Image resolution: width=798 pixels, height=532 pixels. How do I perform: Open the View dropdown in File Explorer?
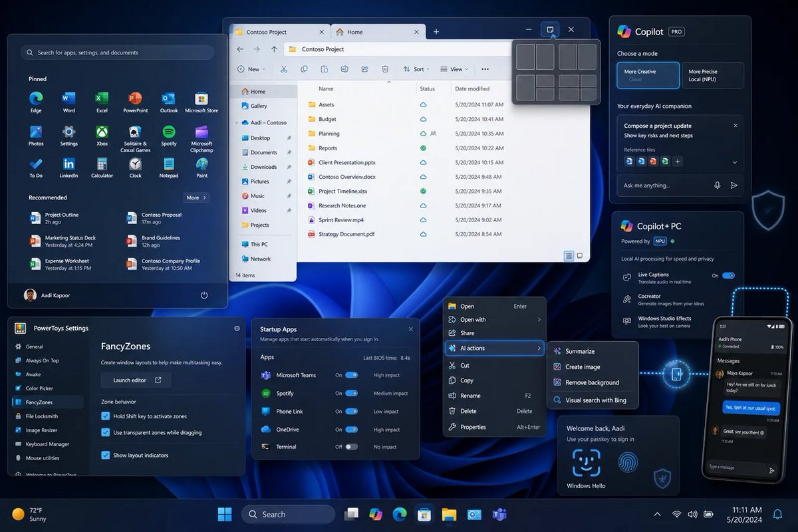pyautogui.click(x=454, y=69)
